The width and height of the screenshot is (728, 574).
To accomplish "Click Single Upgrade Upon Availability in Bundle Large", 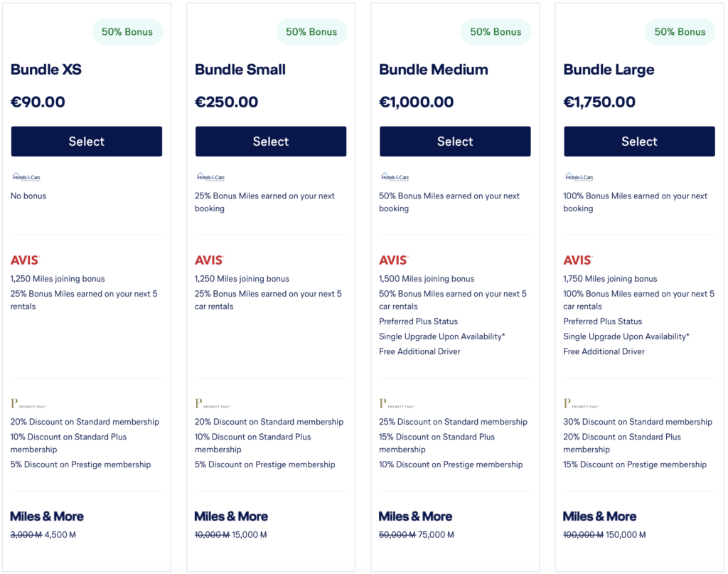I will [x=626, y=336].
